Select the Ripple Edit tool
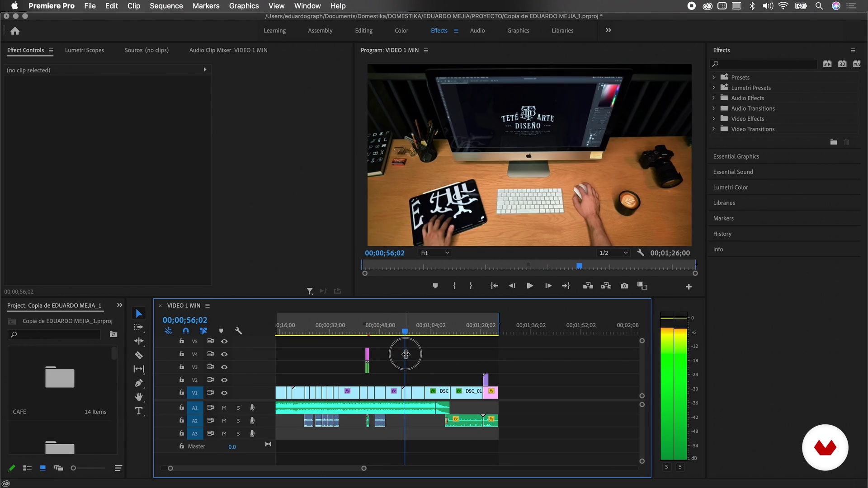The width and height of the screenshot is (868, 488). tap(139, 341)
